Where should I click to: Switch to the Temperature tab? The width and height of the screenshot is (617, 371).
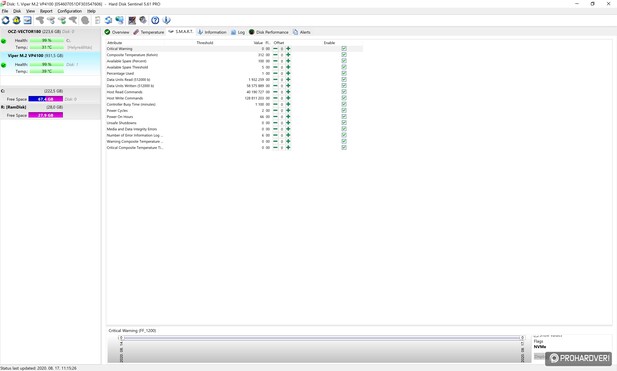148,32
